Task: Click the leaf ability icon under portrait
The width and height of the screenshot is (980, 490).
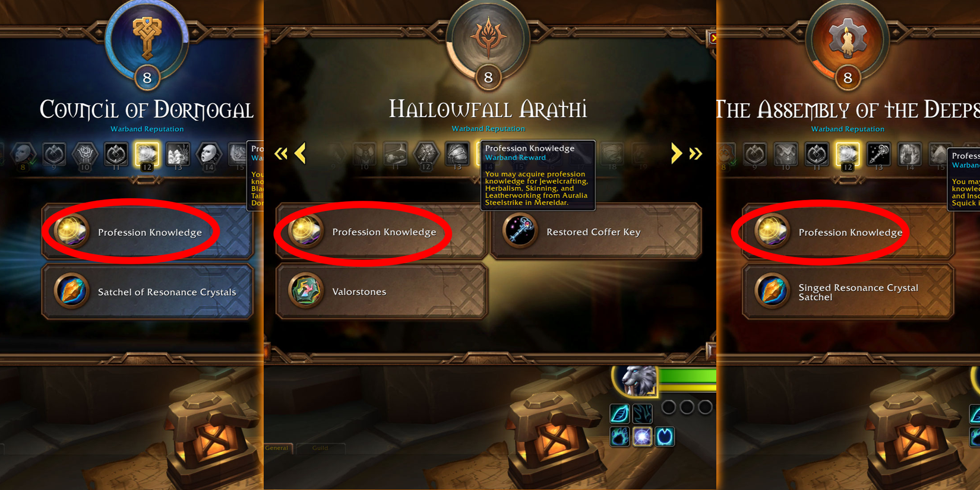Action: [x=619, y=413]
